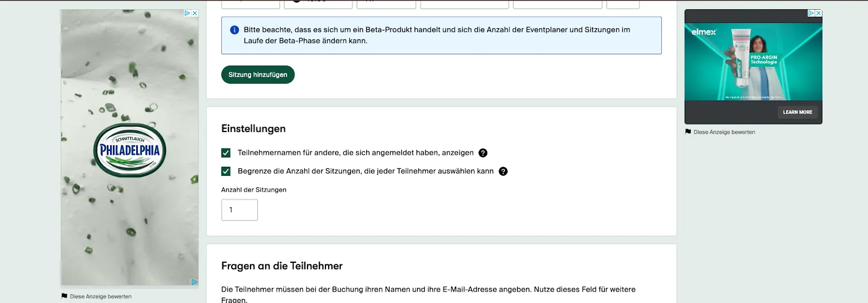Click the blue info icon in beta notice

(x=234, y=30)
